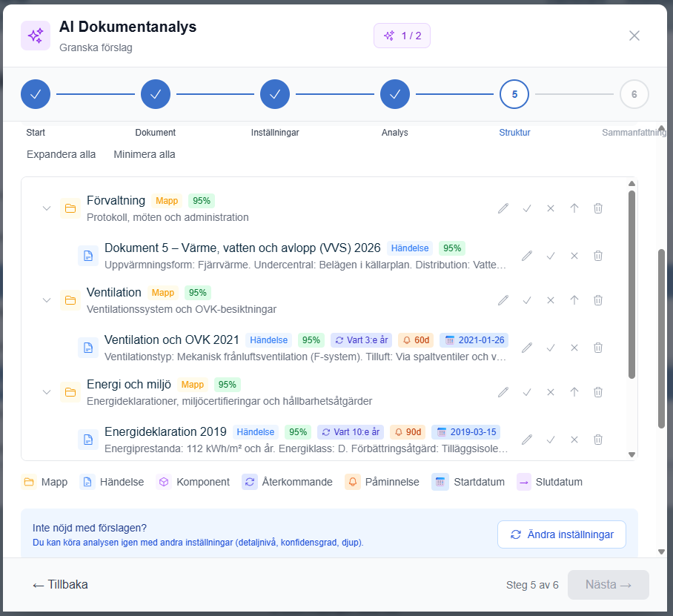Collapse the Energi och miljö folder
The height and width of the screenshot is (616, 673).
[47, 392]
